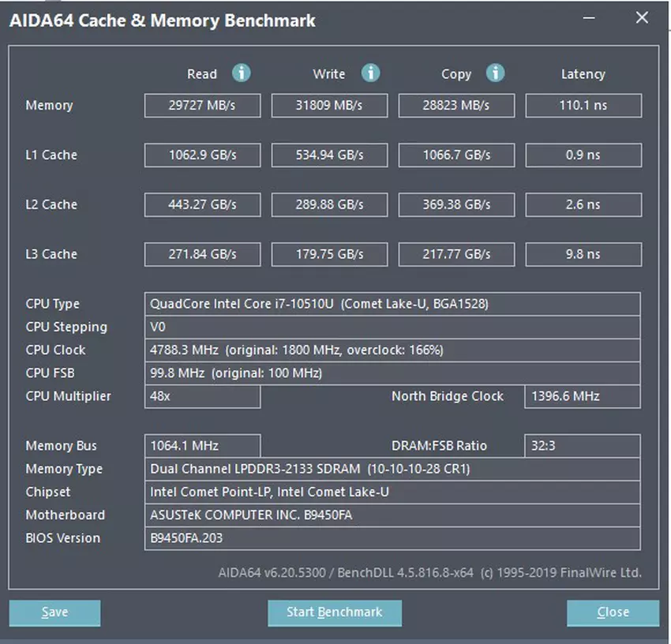The image size is (671, 644).
Task: Select the L1 Cache Read value
Action: pos(202,155)
